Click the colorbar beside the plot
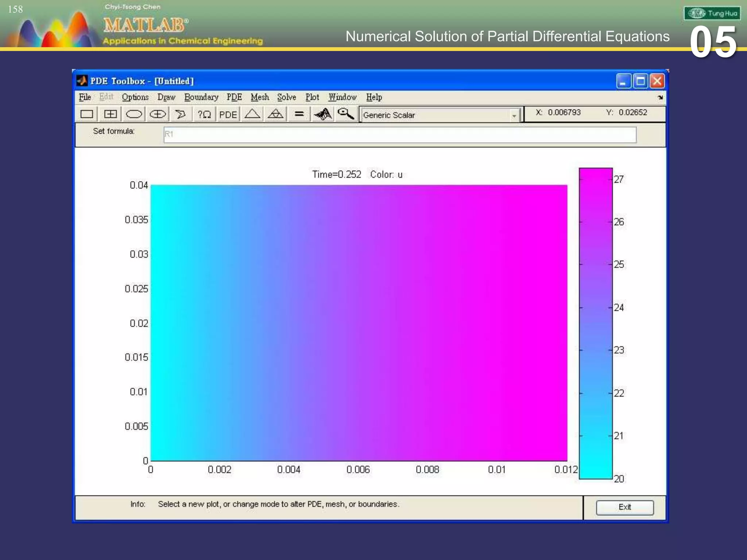 click(x=596, y=323)
